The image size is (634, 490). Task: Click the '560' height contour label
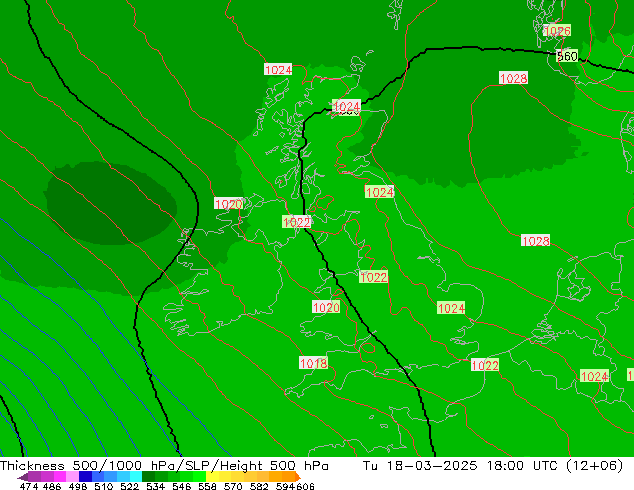point(567,56)
